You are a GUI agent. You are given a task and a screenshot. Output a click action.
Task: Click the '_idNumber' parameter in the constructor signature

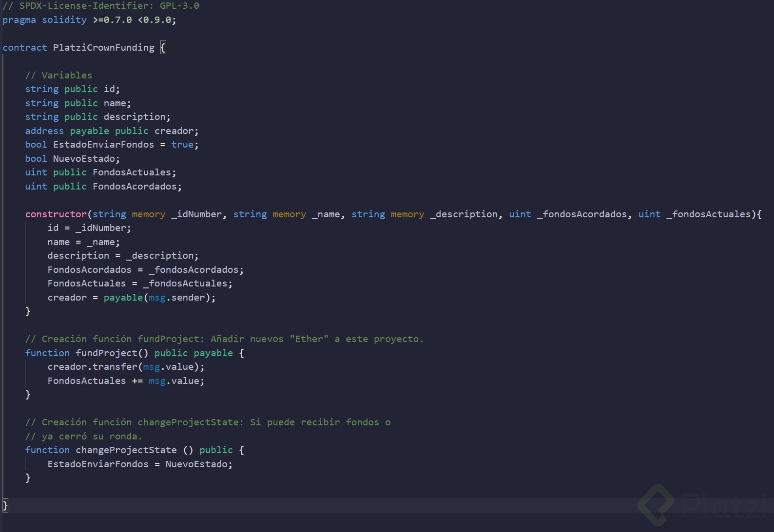pos(196,214)
